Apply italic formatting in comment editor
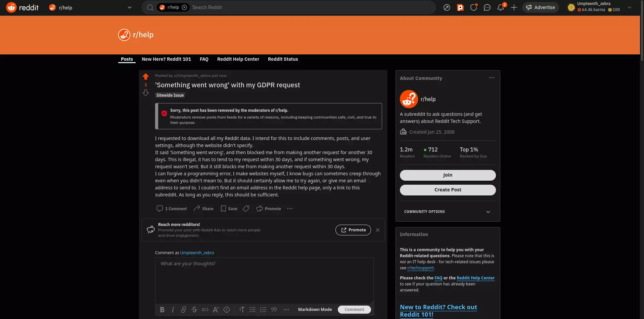Viewport: 644px width, 319px height. click(x=173, y=310)
